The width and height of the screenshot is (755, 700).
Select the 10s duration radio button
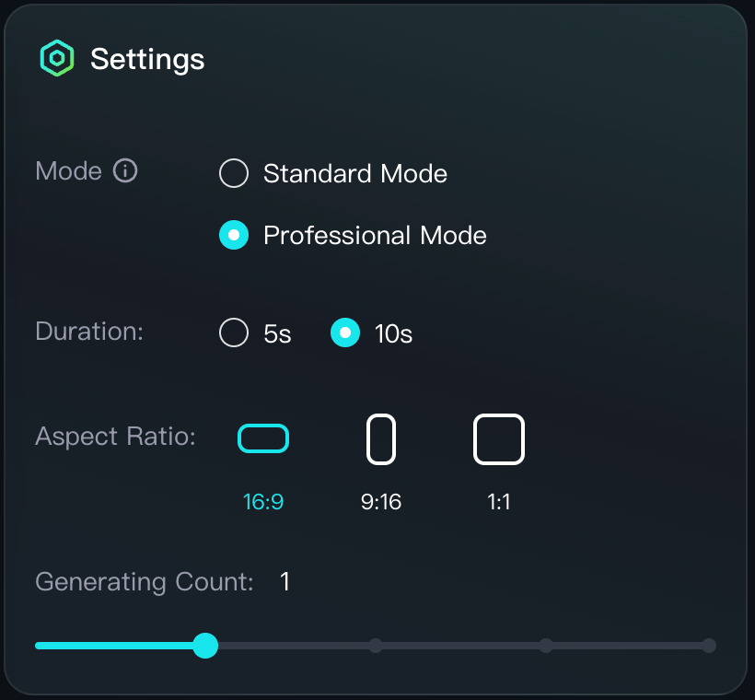[345, 332]
